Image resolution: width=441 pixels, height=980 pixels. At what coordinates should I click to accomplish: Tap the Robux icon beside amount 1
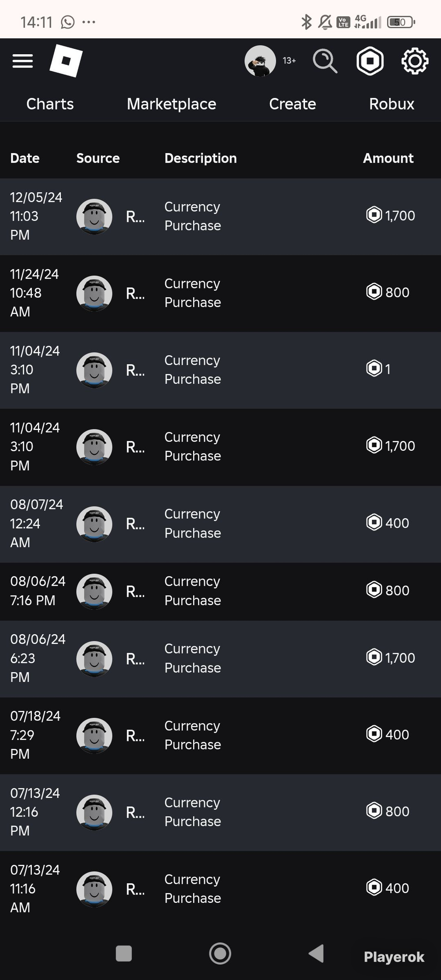click(374, 368)
